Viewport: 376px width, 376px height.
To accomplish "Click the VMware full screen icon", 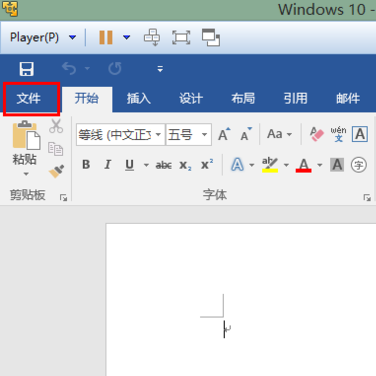I will (181, 37).
